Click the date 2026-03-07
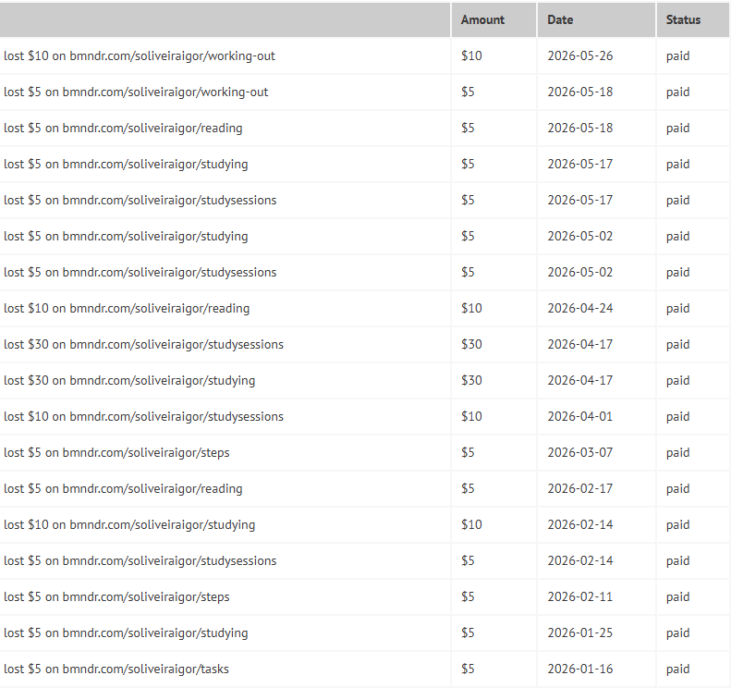Screen dimensions: 731x700 tap(580, 453)
